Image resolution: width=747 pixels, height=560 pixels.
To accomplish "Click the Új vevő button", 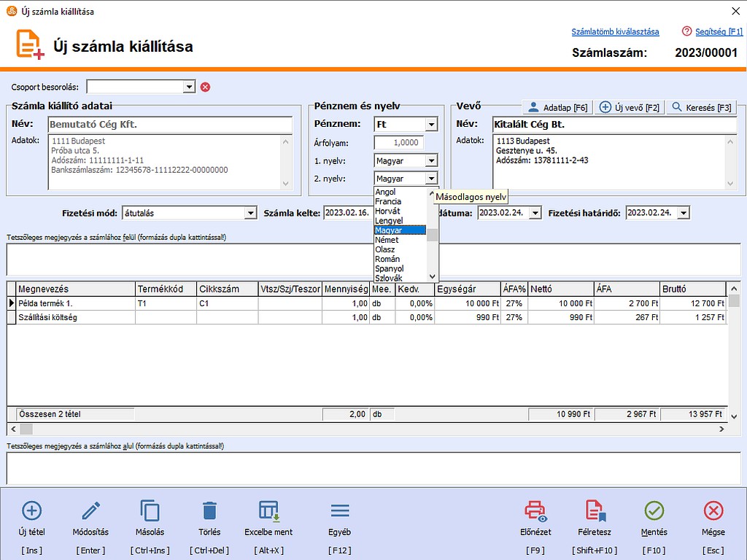I will click(x=629, y=107).
